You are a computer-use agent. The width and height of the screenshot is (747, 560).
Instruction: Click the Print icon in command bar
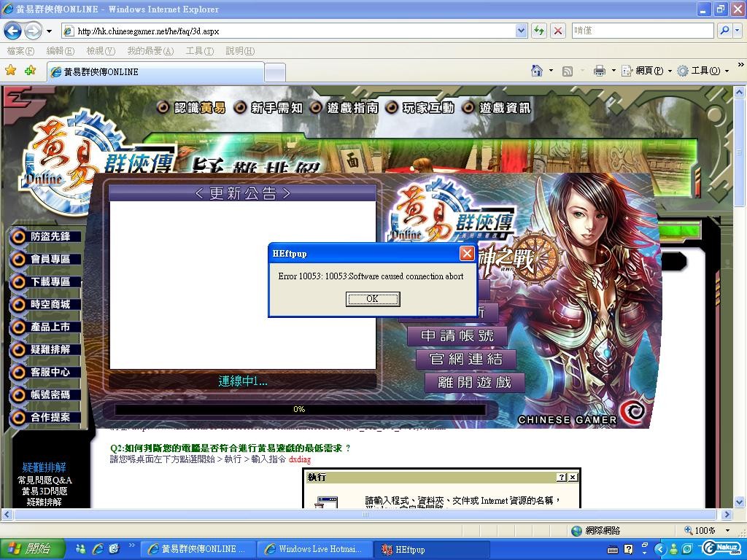[600, 71]
